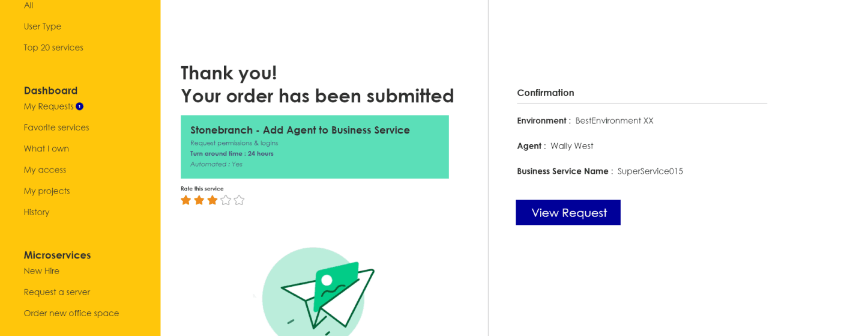Viewport: 868px width, 336px height.
Task: Open the What I own page
Action: coord(46,148)
